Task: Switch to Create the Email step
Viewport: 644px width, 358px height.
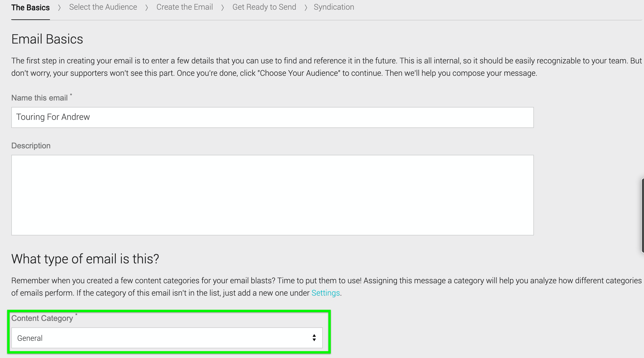Action: 184,7
